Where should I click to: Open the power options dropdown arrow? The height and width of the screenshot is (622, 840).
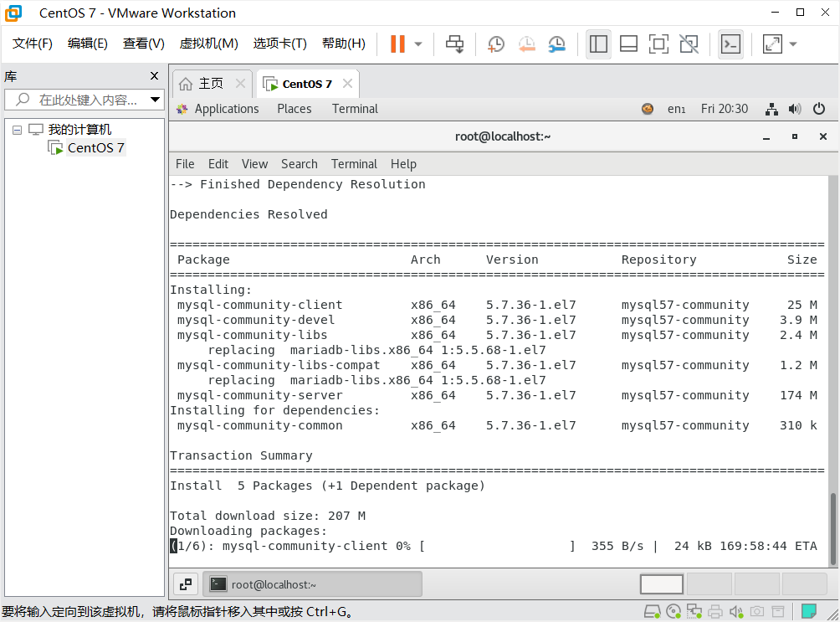pos(418,44)
